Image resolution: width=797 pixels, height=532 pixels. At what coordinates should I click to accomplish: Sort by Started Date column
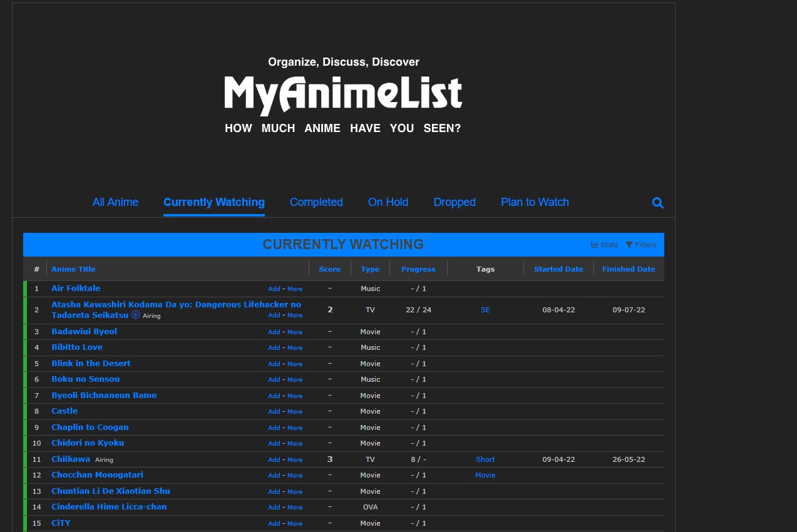(558, 269)
